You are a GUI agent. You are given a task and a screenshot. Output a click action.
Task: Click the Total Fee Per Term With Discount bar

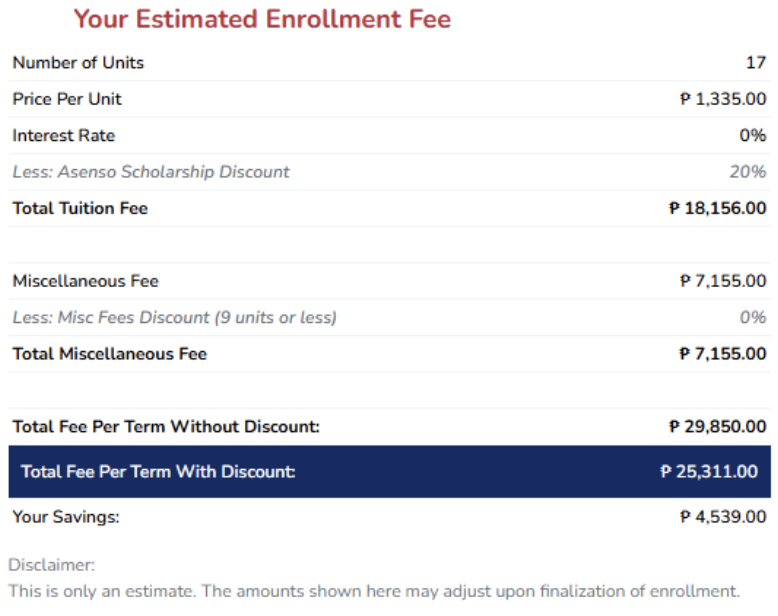coord(389,472)
